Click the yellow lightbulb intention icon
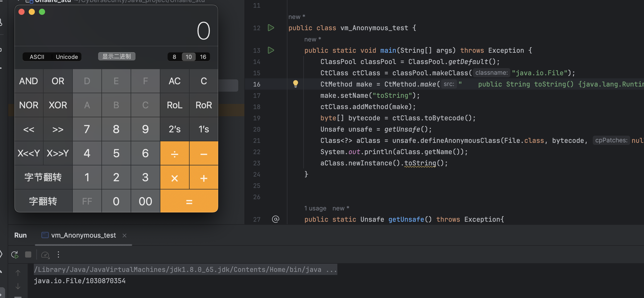Viewport: 644px width, 298px height. (295, 84)
